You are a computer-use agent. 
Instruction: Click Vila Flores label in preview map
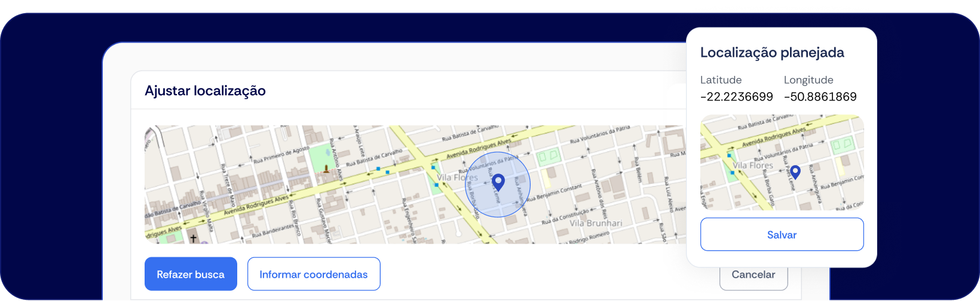coord(753,165)
